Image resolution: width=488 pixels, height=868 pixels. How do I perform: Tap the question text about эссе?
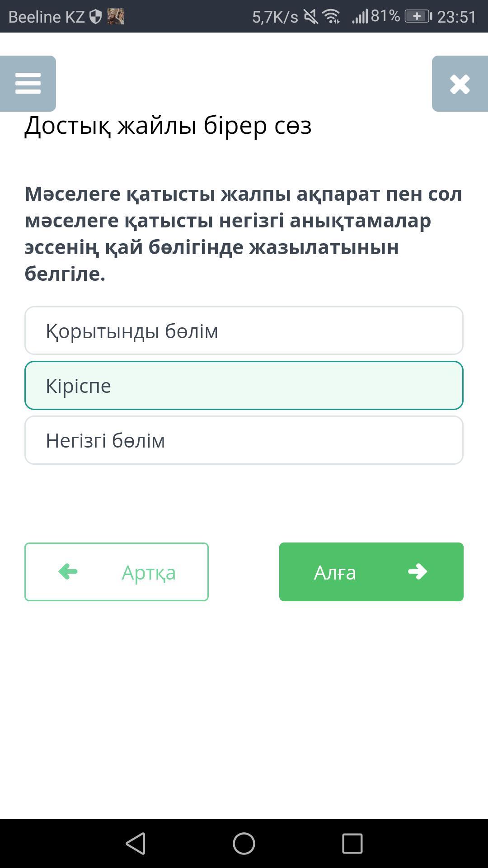click(x=244, y=233)
